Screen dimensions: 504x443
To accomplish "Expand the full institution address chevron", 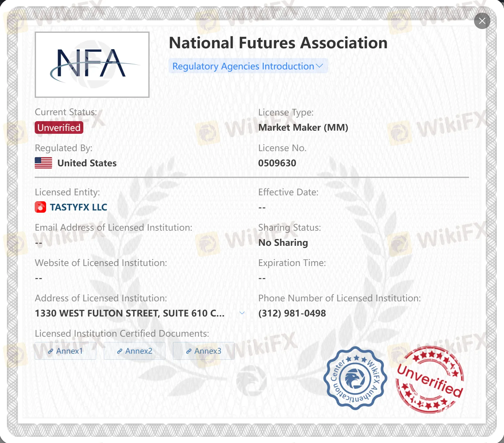I will point(242,313).
